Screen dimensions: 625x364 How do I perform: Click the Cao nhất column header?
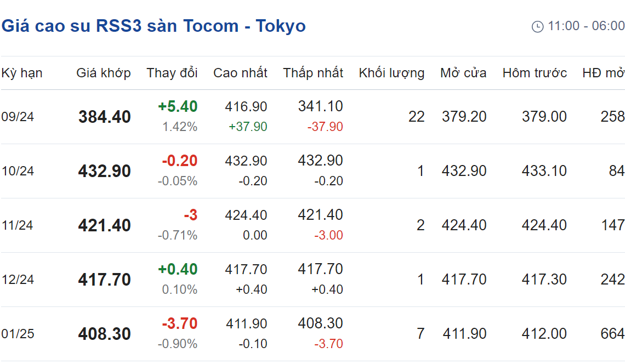pyautogui.click(x=240, y=73)
